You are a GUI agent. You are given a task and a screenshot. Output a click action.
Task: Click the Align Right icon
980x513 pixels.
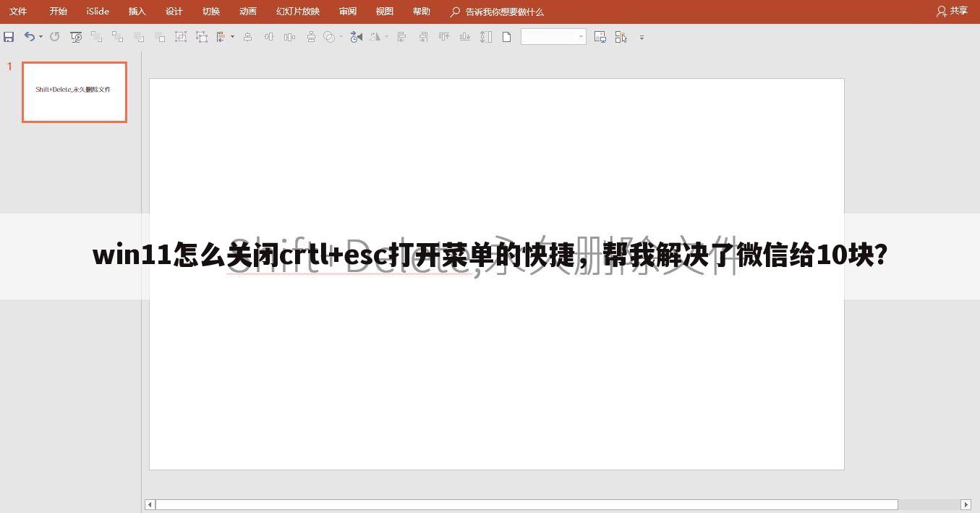coord(423,36)
